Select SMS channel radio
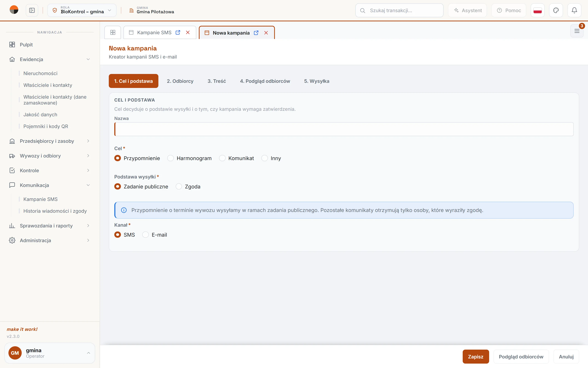Image resolution: width=588 pixels, height=368 pixels. (x=118, y=235)
